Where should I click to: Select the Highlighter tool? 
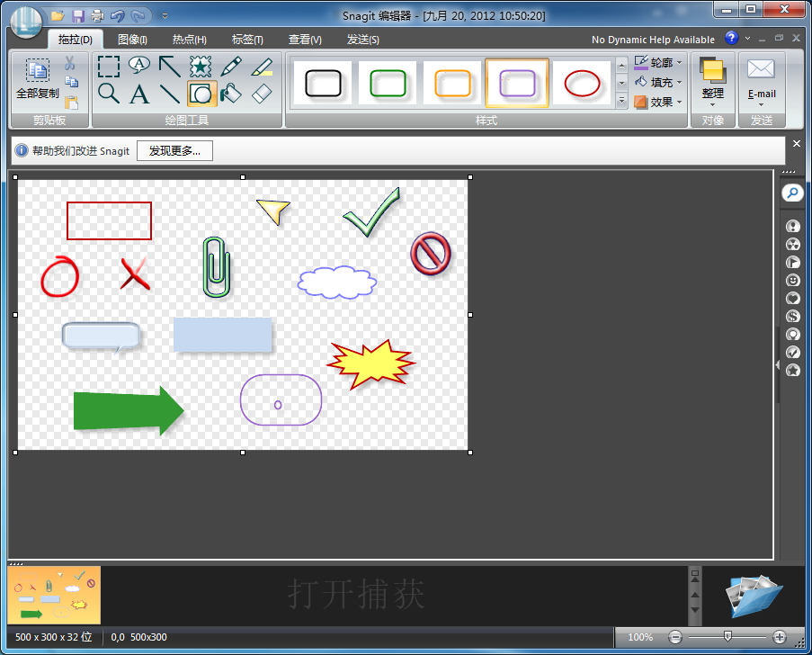tap(262, 66)
